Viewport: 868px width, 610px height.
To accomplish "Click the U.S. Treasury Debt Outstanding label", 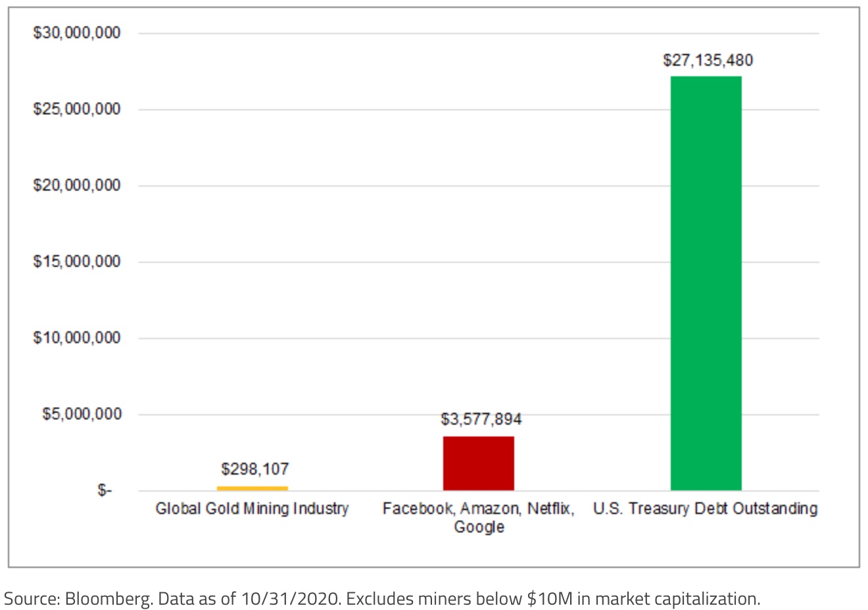I will point(705,508).
